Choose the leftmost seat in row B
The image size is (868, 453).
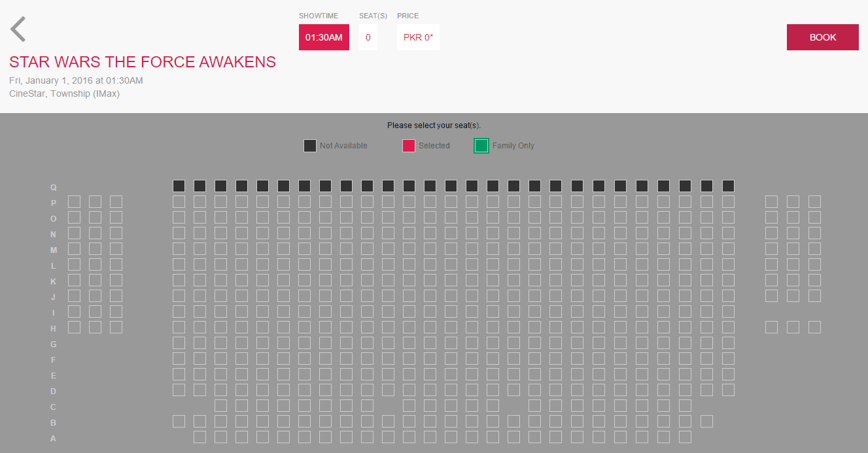(179, 421)
